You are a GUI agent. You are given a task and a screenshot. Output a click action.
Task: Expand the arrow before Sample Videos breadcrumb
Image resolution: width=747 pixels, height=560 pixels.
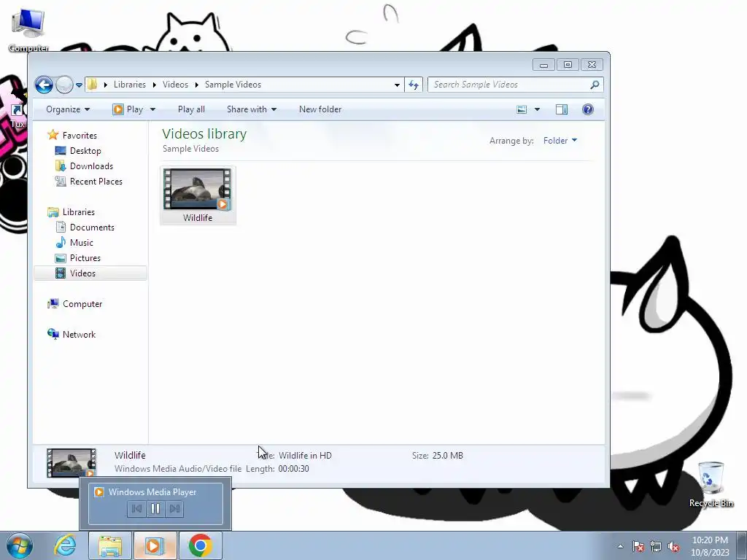196,85
